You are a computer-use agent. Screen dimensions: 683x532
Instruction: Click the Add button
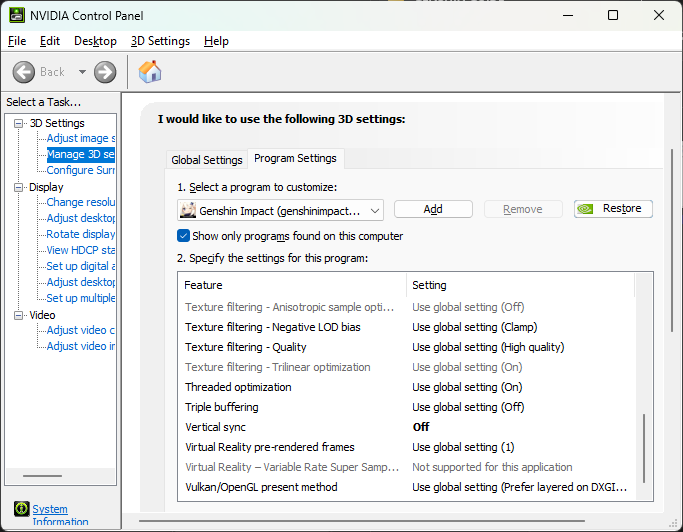click(433, 209)
